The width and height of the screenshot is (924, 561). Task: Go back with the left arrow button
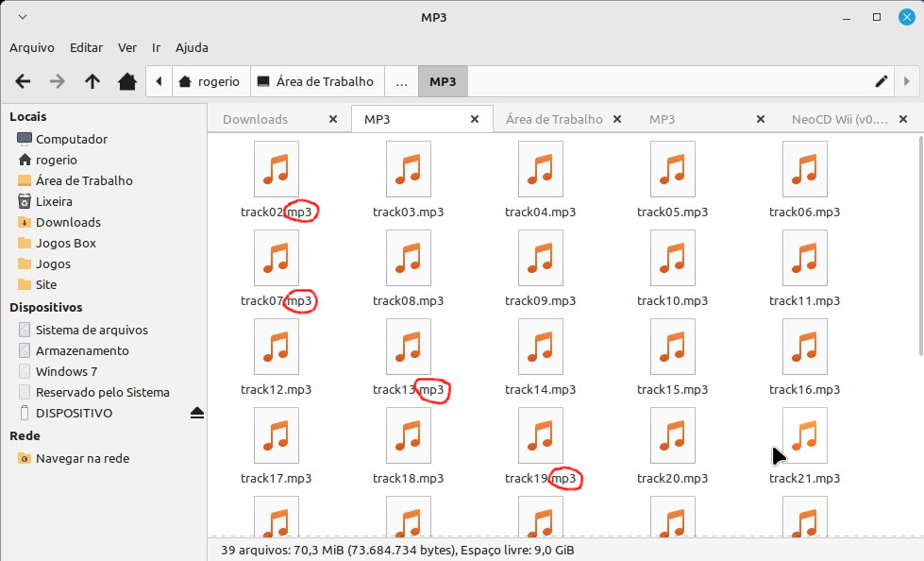tap(24, 81)
